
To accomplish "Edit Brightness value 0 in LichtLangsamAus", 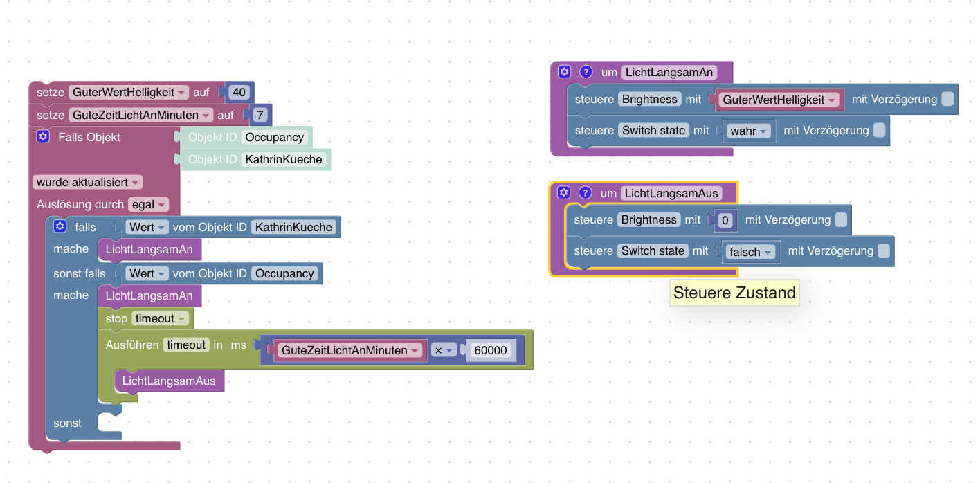I will [x=725, y=220].
